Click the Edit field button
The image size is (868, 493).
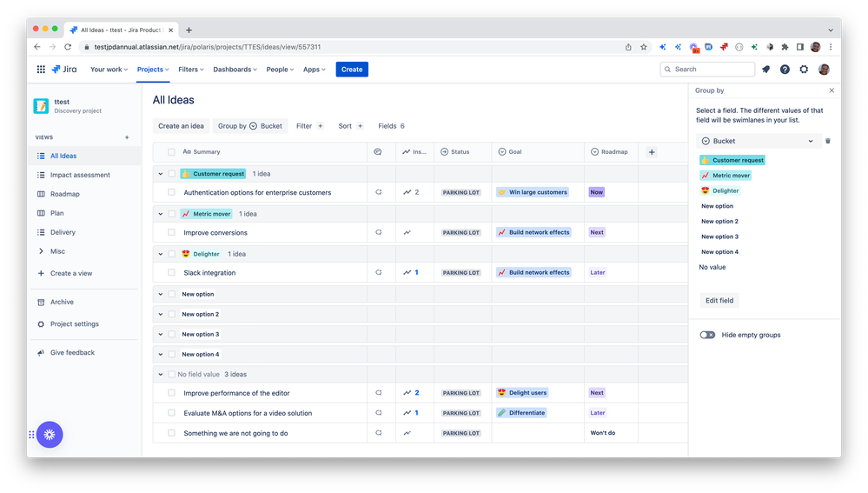tap(719, 300)
